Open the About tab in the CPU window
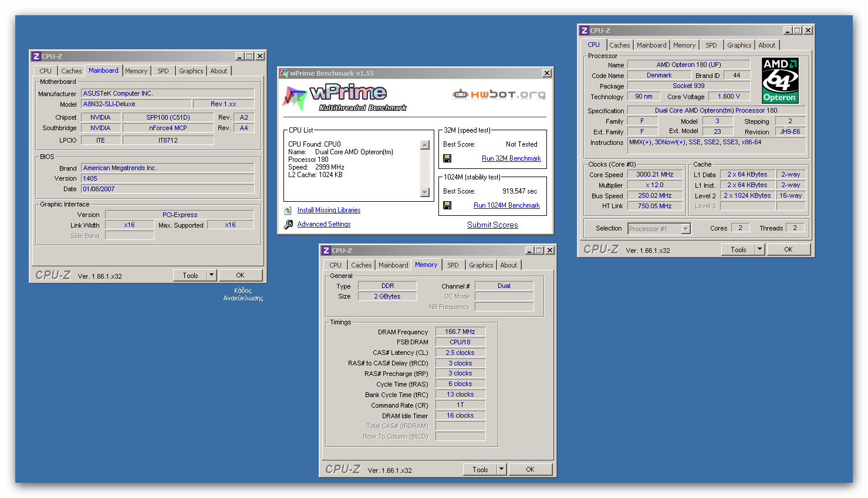 pyautogui.click(x=767, y=45)
